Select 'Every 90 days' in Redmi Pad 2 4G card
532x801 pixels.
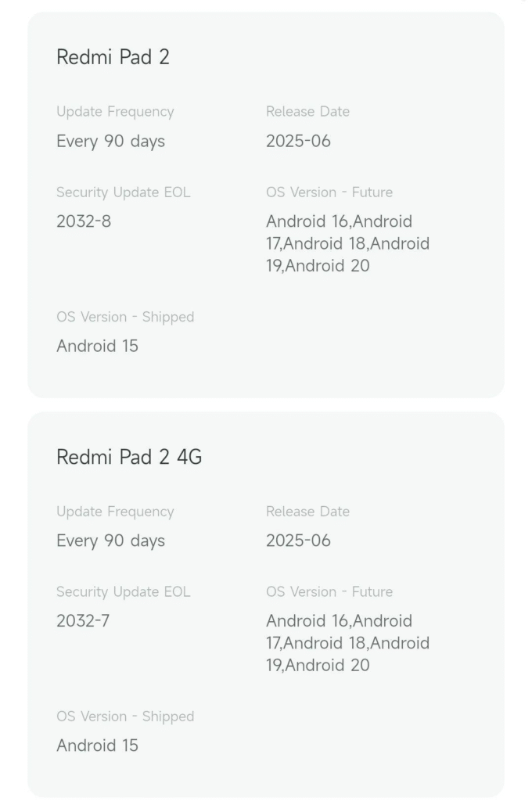point(110,541)
